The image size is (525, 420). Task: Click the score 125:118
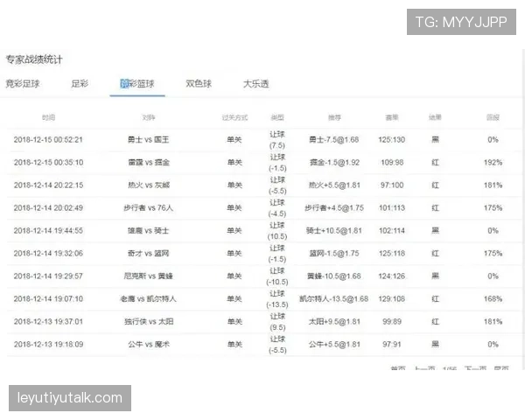(392, 254)
